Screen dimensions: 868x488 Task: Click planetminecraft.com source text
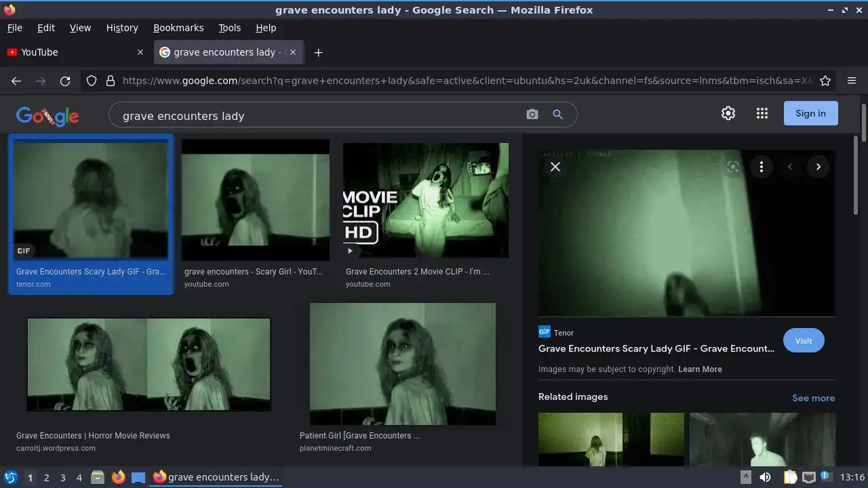coord(336,448)
